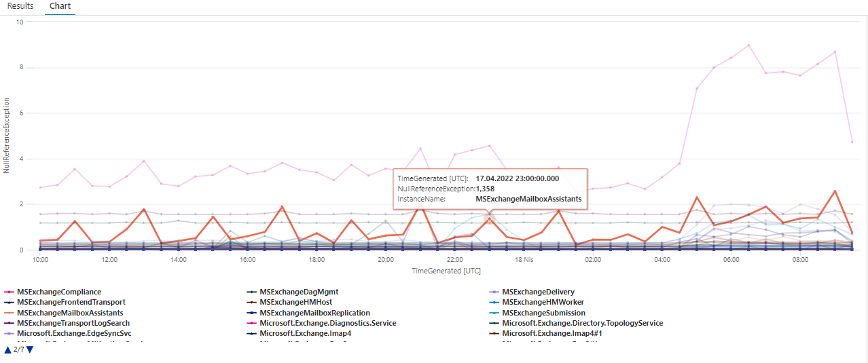Switch to the Results tab
Viewport: 868px width, 363px height.
click(20, 6)
